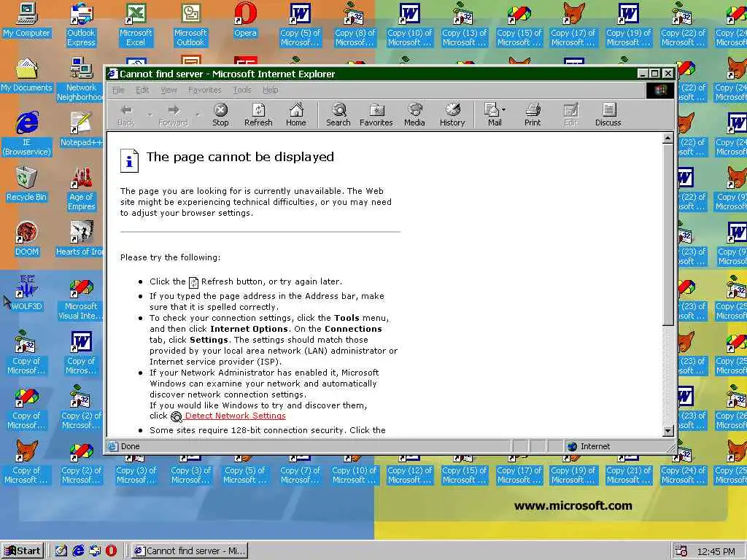
Task: Go to the Home page button
Action: 296,114
